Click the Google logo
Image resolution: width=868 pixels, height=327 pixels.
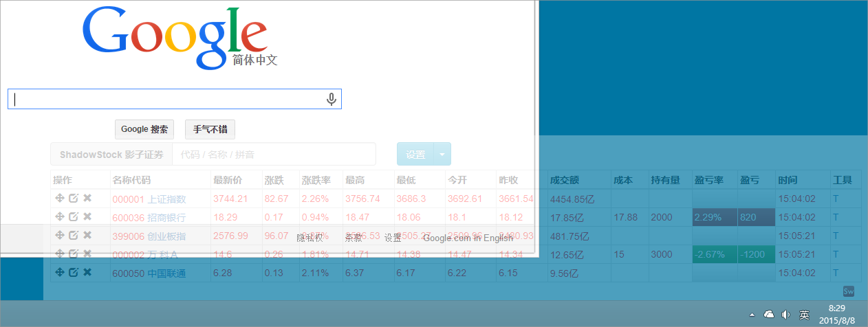(x=175, y=38)
